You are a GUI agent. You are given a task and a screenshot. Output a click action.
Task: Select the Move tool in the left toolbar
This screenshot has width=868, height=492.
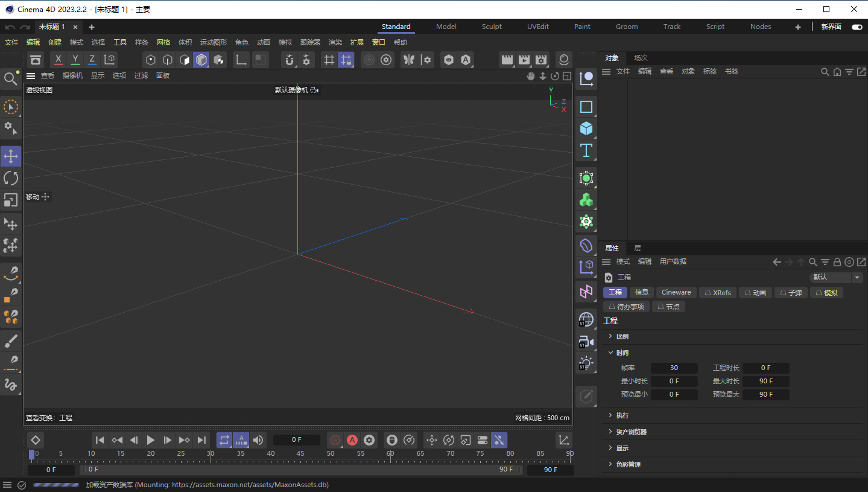pyautogui.click(x=11, y=156)
